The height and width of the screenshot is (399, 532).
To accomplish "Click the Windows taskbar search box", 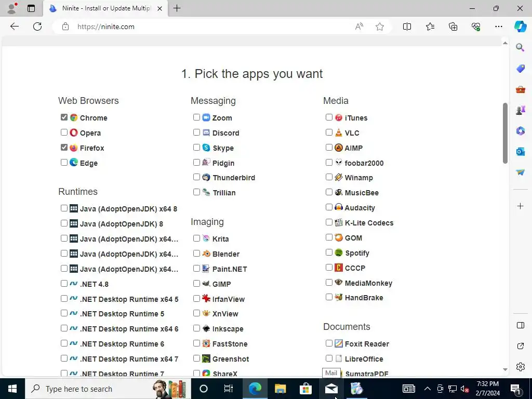I will pos(108,389).
